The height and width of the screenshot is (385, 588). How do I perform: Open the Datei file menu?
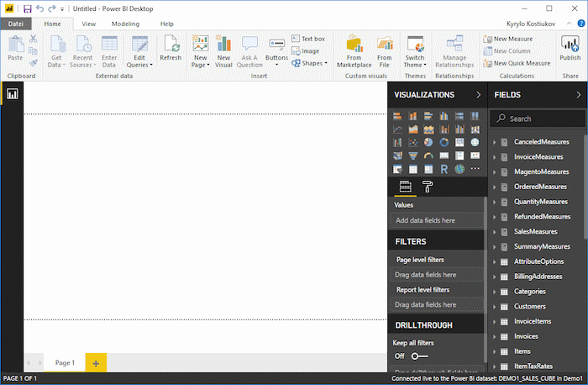pyautogui.click(x=16, y=24)
